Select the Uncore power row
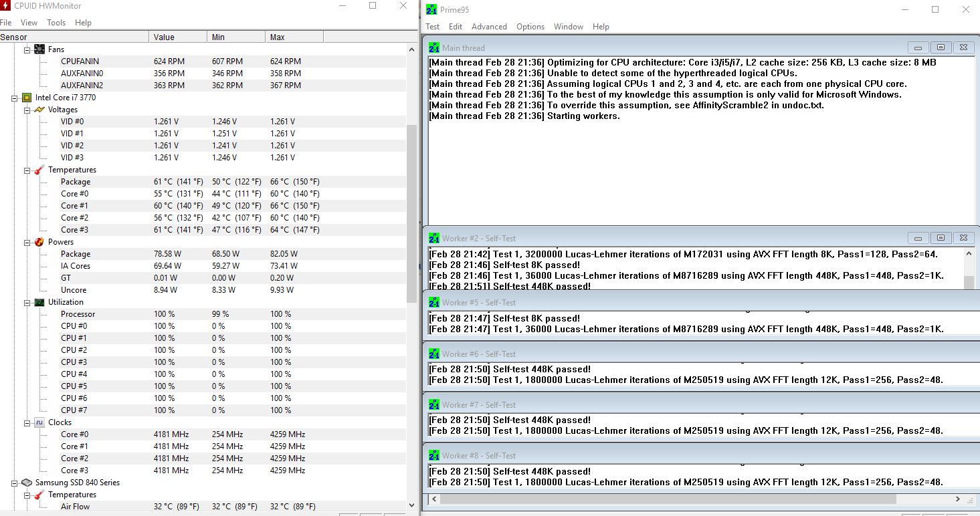Image resolution: width=980 pixels, height=516 pixels. coord(203,290)
